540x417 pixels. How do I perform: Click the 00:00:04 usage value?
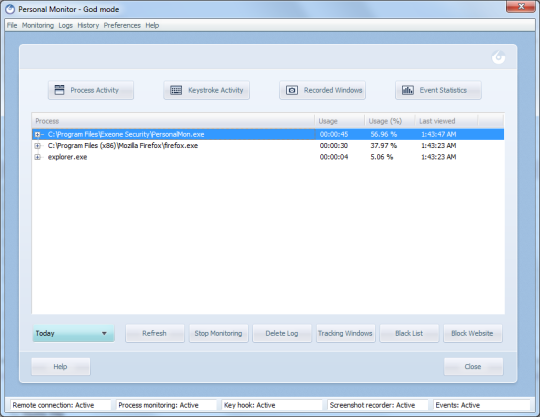click(x=334, y=157)
